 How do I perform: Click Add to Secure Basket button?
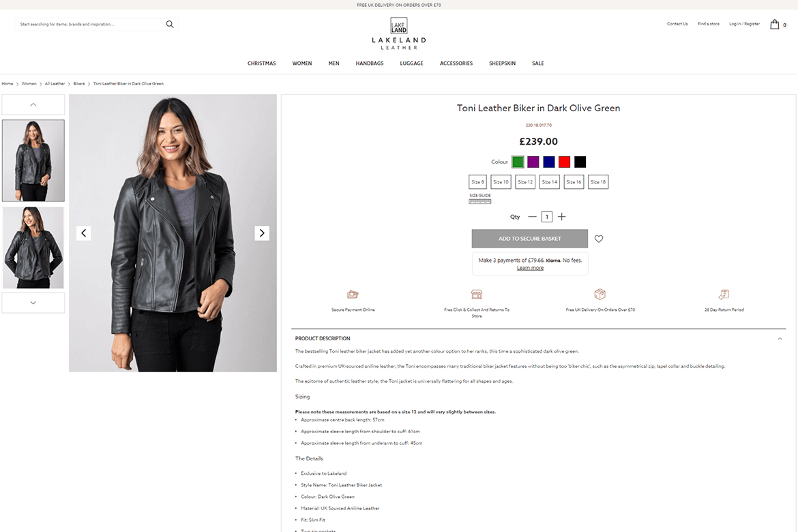530,238
